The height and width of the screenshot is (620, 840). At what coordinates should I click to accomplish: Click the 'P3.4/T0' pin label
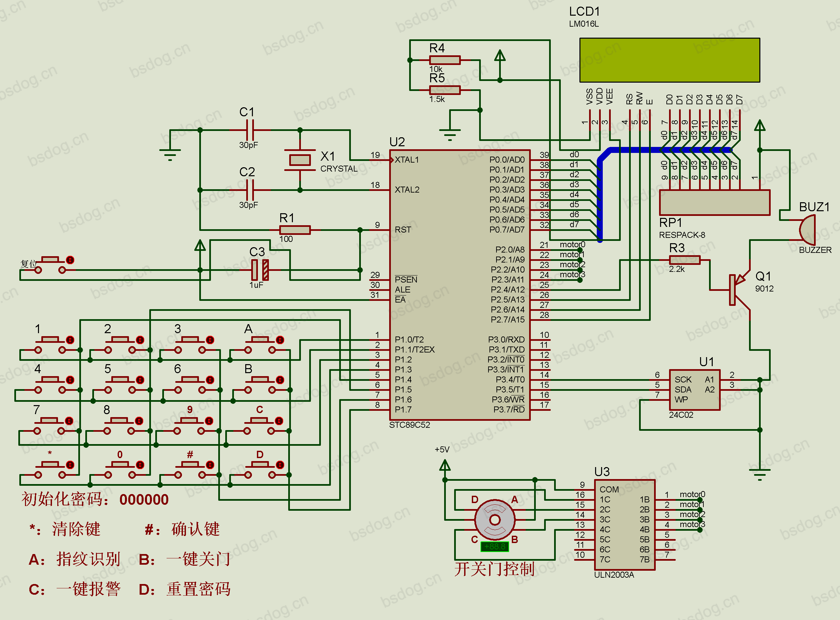(510, 380)
